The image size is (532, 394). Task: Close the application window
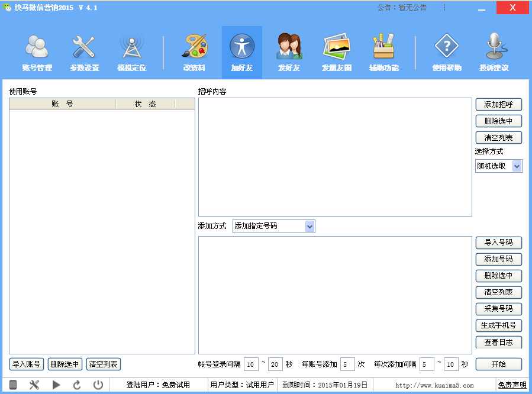pyautogui.click(x=512, y=8)
